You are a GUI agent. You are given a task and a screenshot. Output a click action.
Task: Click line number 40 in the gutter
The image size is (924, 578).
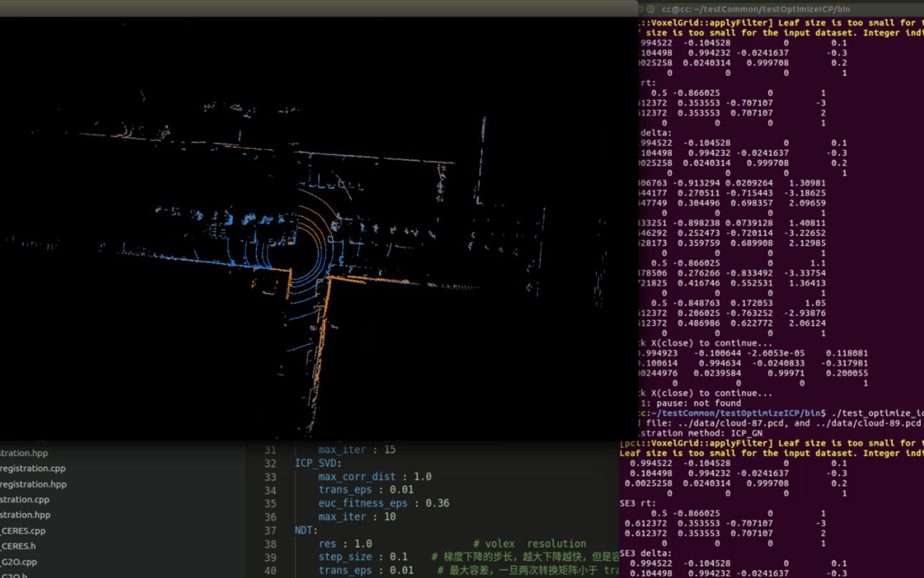pos(270,571)
